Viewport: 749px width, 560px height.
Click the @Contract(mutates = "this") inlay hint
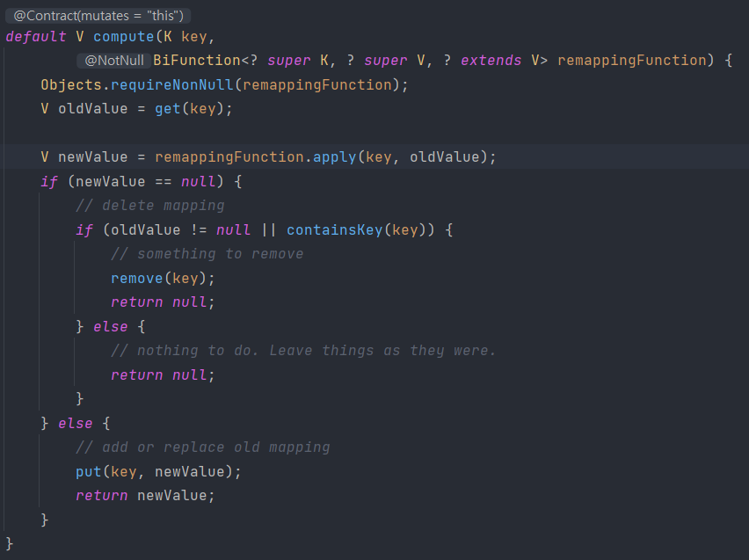coord(98,16)
